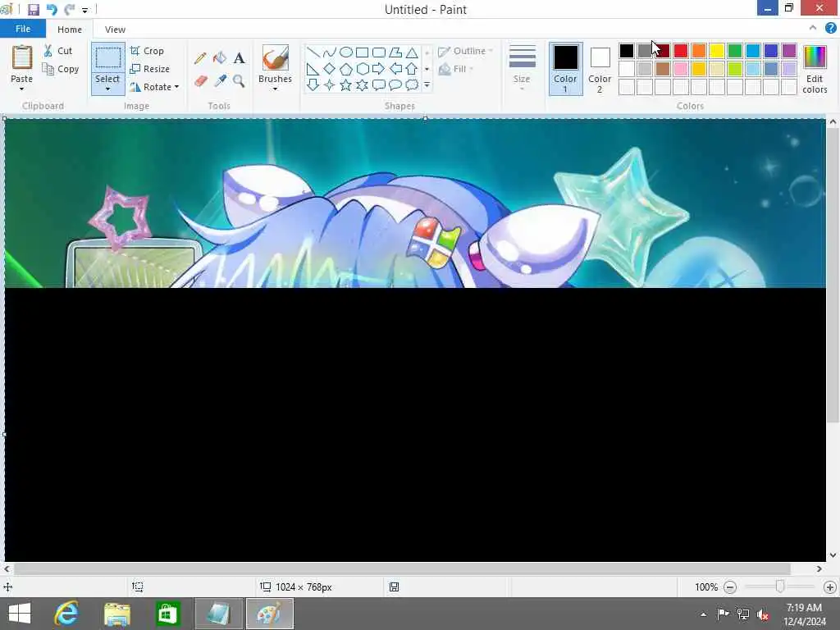
Task: Open the Select dropdown arrow
Action: point(107,89)
